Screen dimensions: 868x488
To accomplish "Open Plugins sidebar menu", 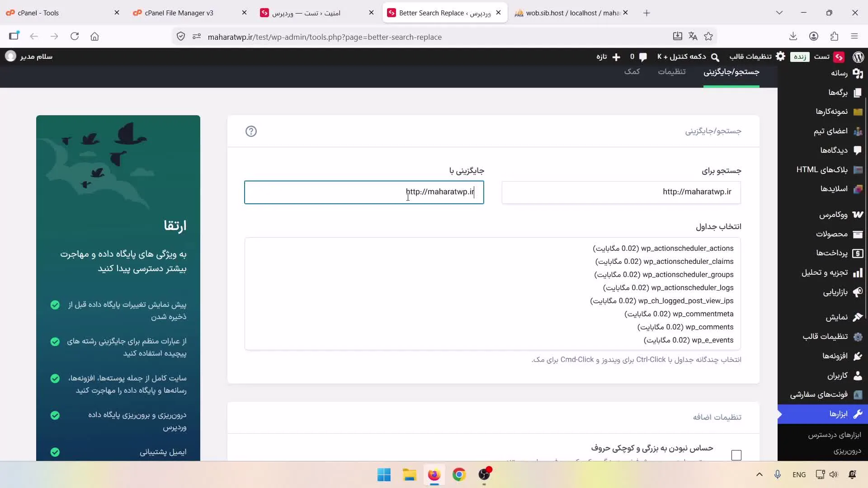I will point(843,356).
